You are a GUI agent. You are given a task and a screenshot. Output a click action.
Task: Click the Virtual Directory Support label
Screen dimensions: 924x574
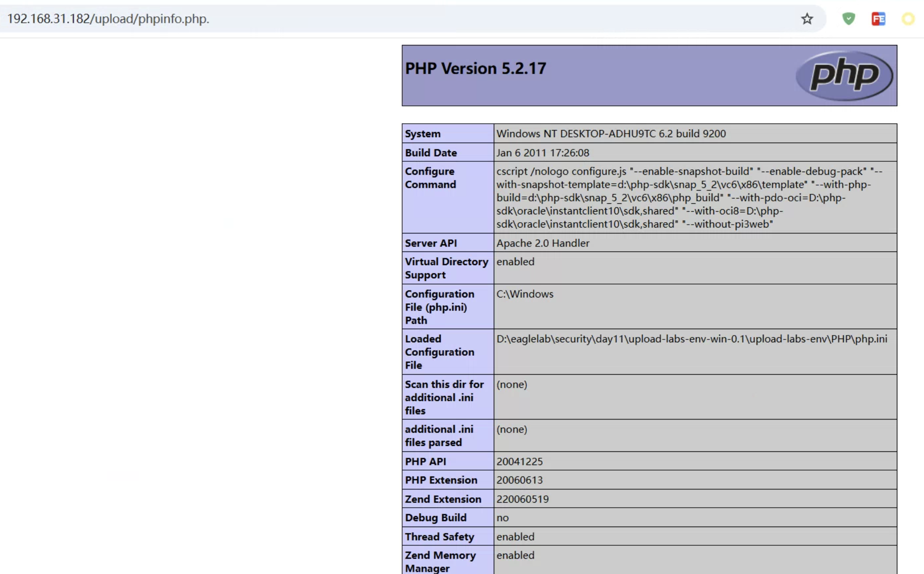pyautogui.click(x=446, y=268)
